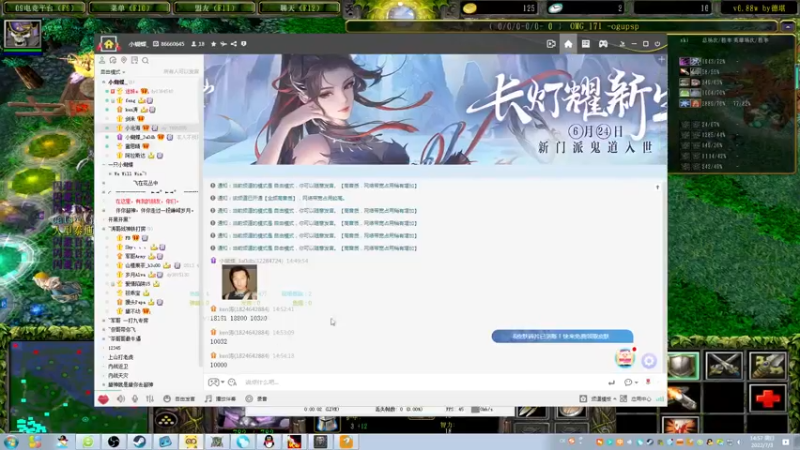The width and height of the screenshot is (800, 450).
Task: Click the search magnifier in sidebar toolbar
Action: (x=145, y=60)
